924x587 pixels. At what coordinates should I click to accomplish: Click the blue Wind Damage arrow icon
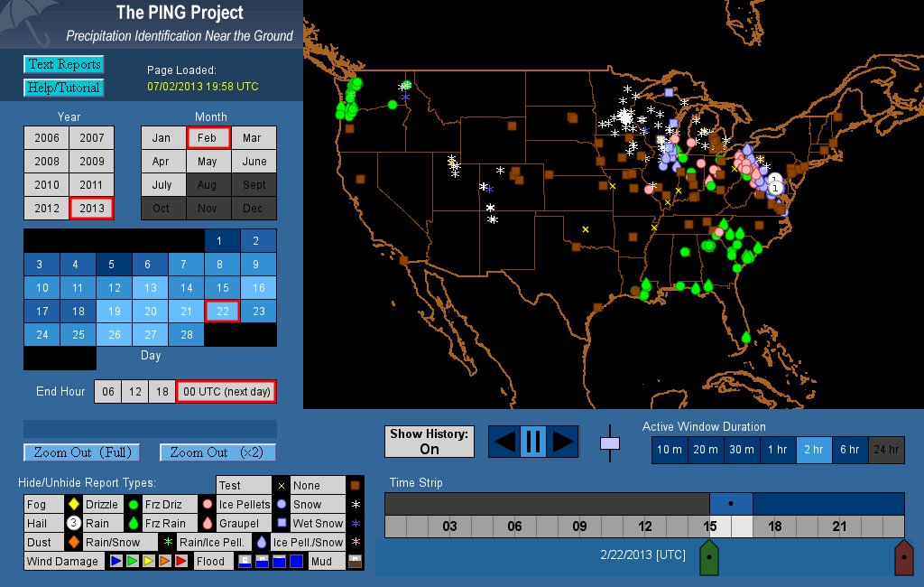(115, 561)
